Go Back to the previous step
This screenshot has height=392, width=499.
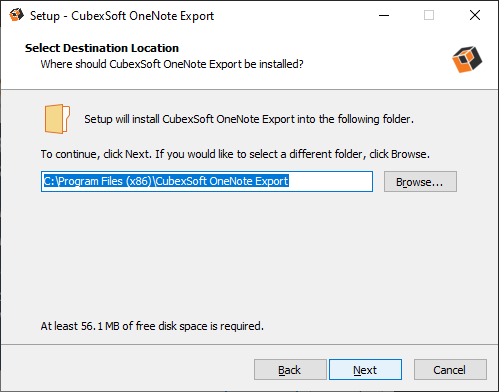pos(290,369)
